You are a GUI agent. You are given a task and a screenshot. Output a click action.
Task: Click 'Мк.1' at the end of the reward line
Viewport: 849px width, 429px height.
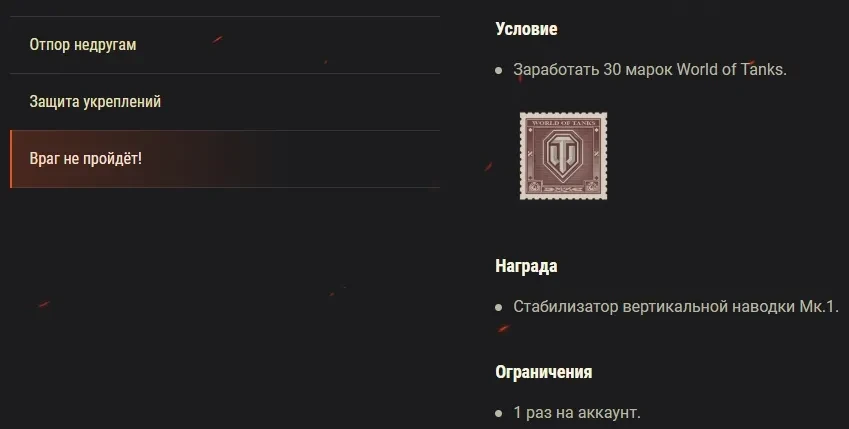(x=819, y=307)
